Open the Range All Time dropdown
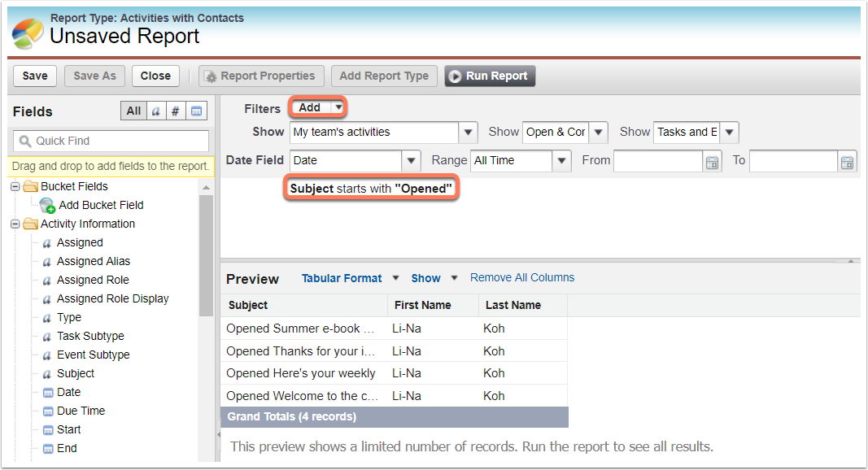 561,160
